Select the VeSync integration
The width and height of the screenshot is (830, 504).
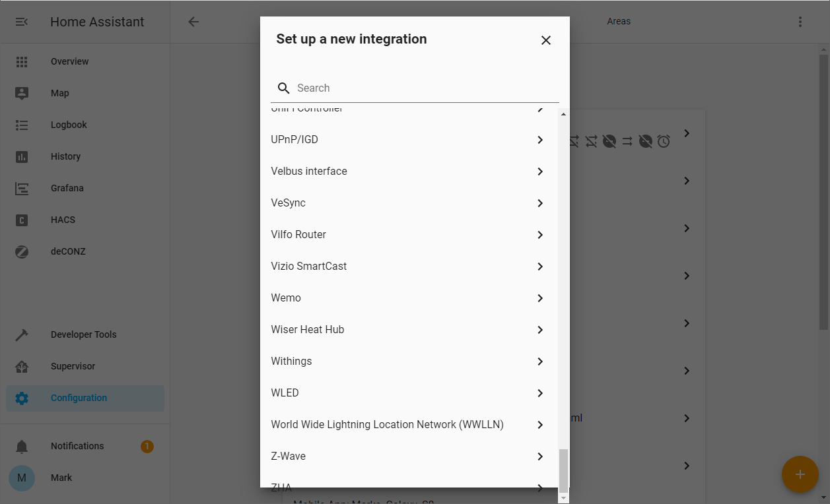(x=408, y=203)
